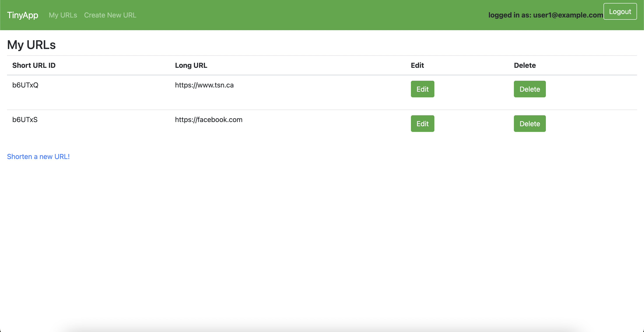This screenshot has width=644, height=332.
Task: Switch to the My URLs section
Action: [x=63, y=15]
